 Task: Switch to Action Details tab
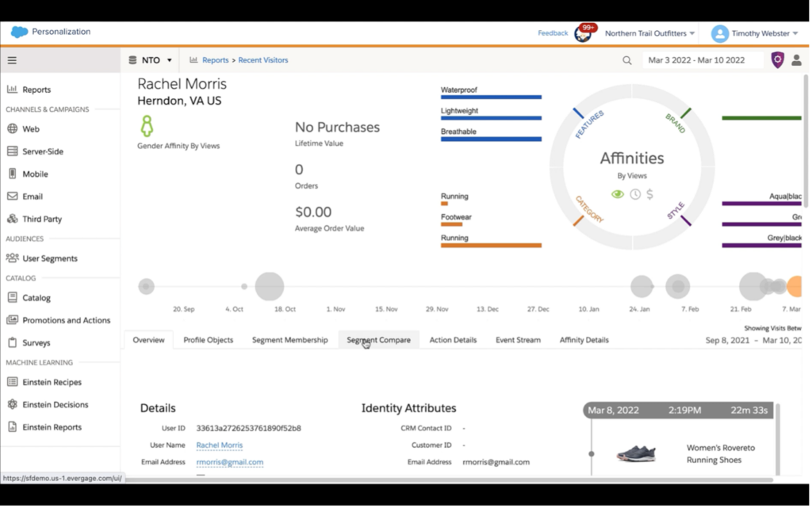pyautogui.click(x=453, y=340)
